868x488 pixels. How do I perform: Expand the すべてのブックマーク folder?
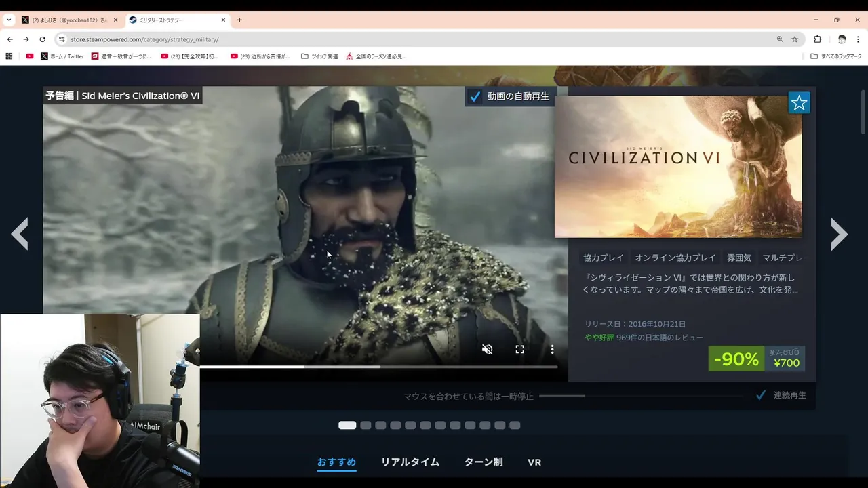pyautogui.click(x=836, y=56)
